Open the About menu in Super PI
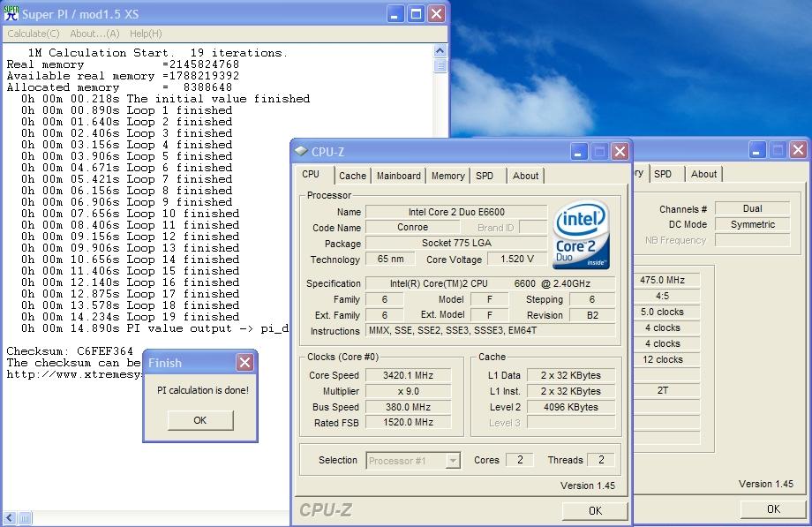This screenshot has height=527, width=812. pyautogui.click(x=94, y=34)
